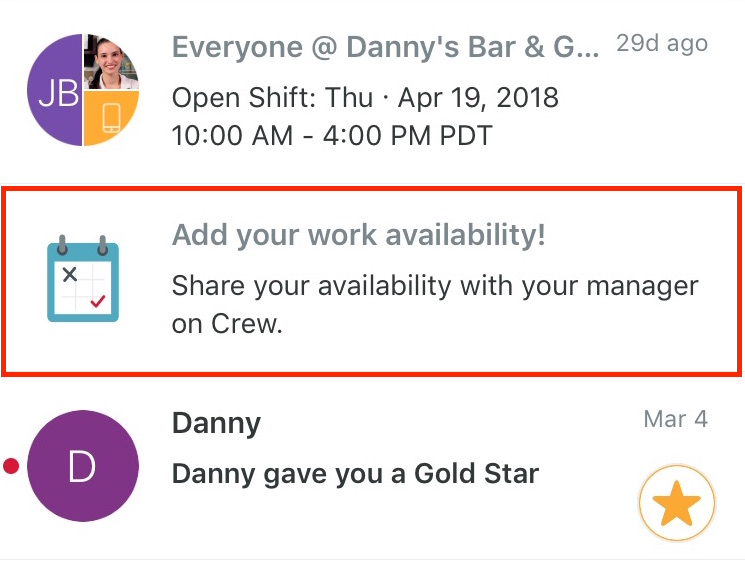Viewport: 745px width, 561px height.
Task: Open Danny's conversation name
Action: click(216, 423)
